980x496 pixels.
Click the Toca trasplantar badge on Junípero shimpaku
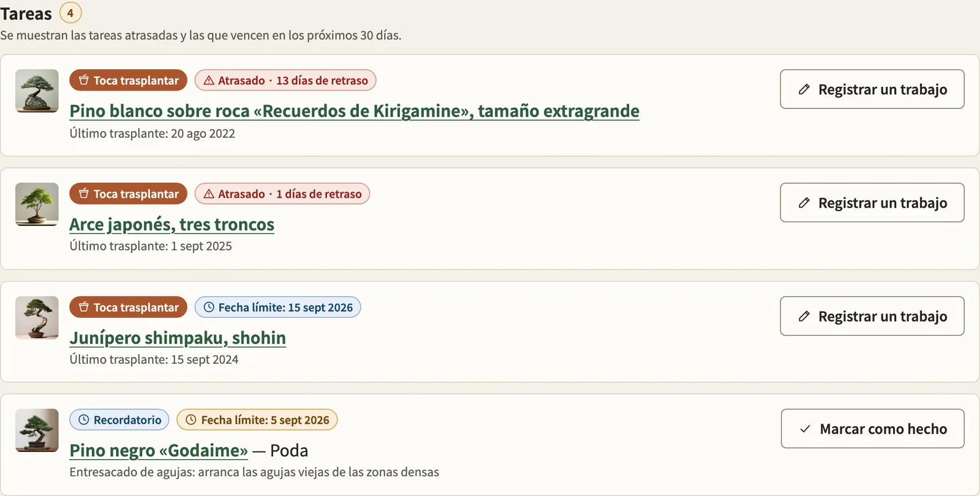[x=128, y=307]
